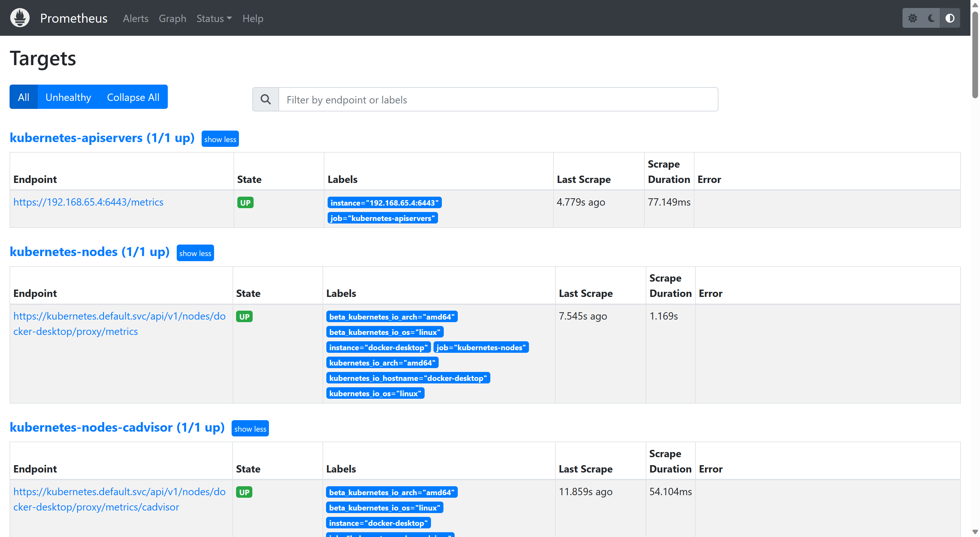Show only Unhealthy targets
The width and height of the screenshot is (980, 537).
pos(69,97)
